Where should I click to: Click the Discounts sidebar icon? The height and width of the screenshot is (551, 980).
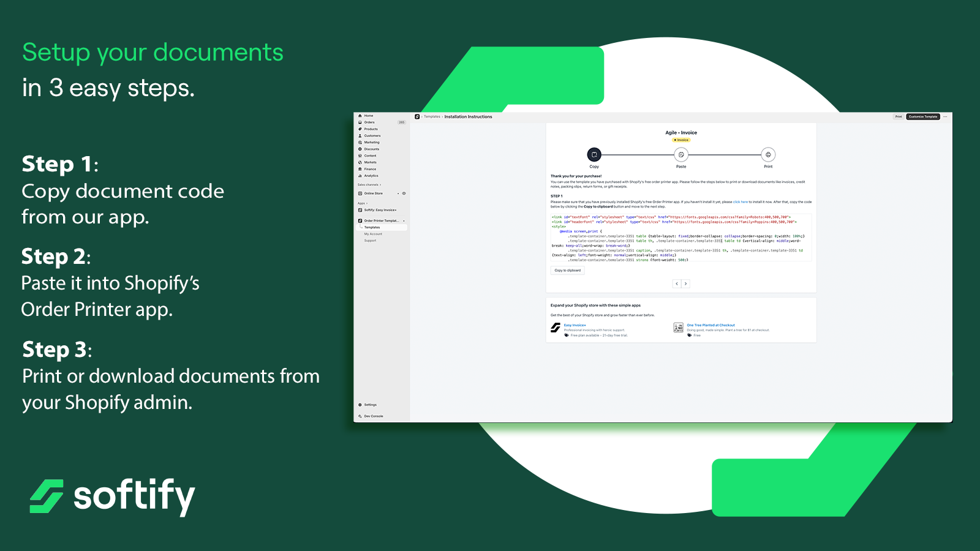360,149
